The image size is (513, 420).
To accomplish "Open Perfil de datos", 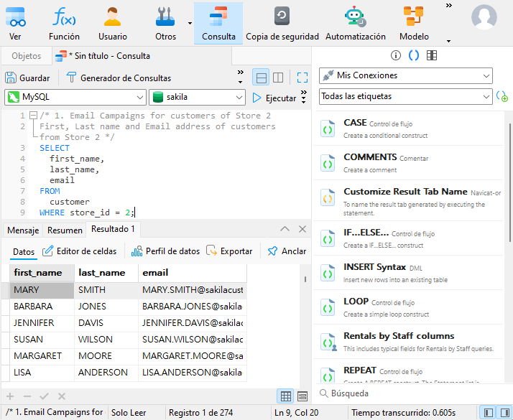I will point(165,251).
